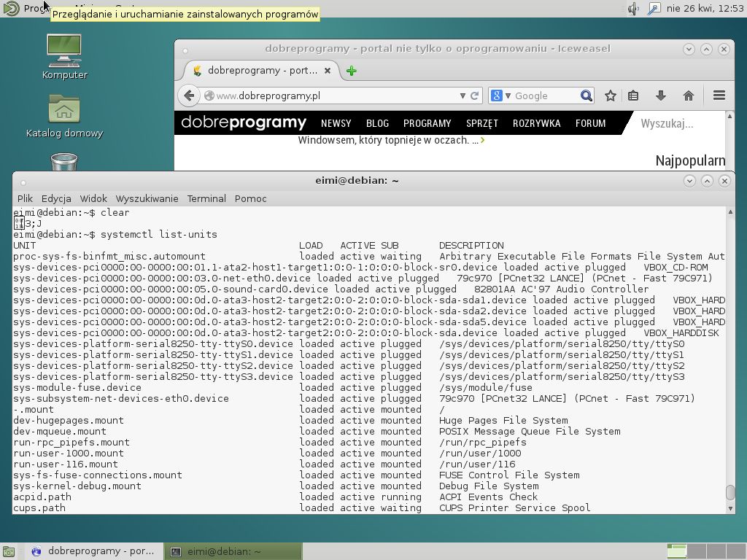Maximize the Iceweasel window
Image resolution: width=747 pixels, height=560 pixels.
706,49
